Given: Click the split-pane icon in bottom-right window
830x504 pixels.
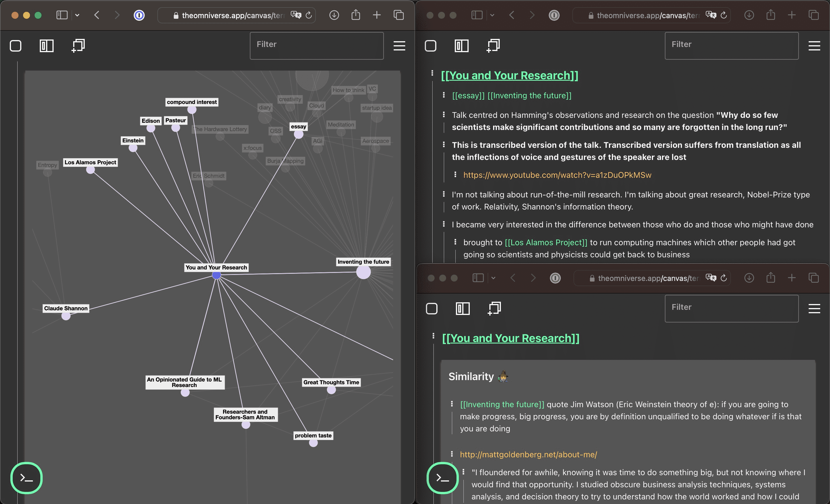Looking at the screenshot, I should click(x=463, y=308).
